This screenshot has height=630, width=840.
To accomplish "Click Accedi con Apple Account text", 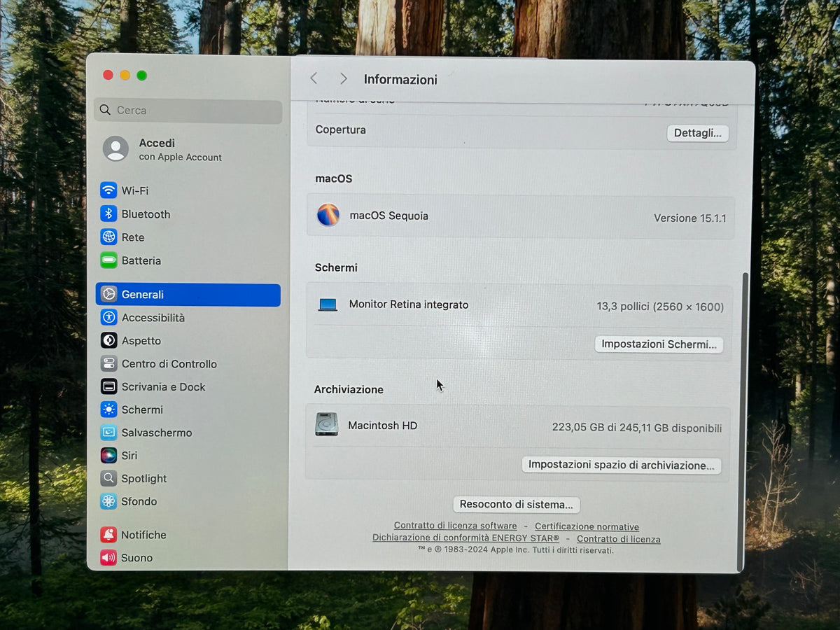I will coord(180,149).
